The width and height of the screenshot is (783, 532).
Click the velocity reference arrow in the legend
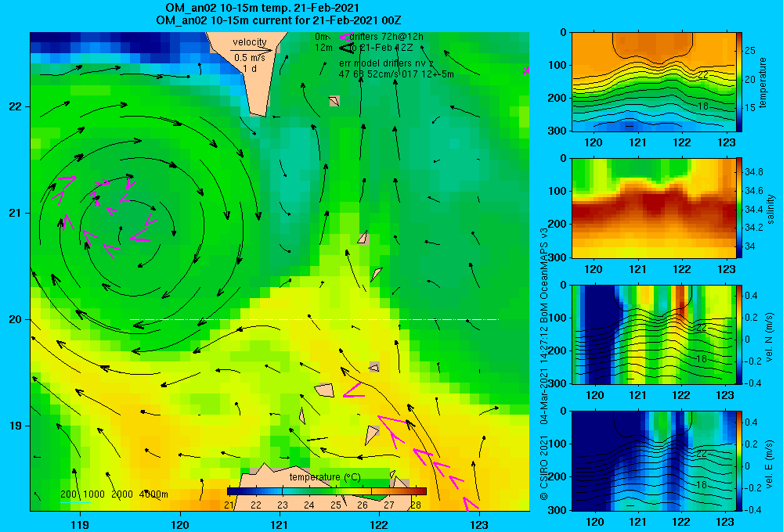[251, 50]
